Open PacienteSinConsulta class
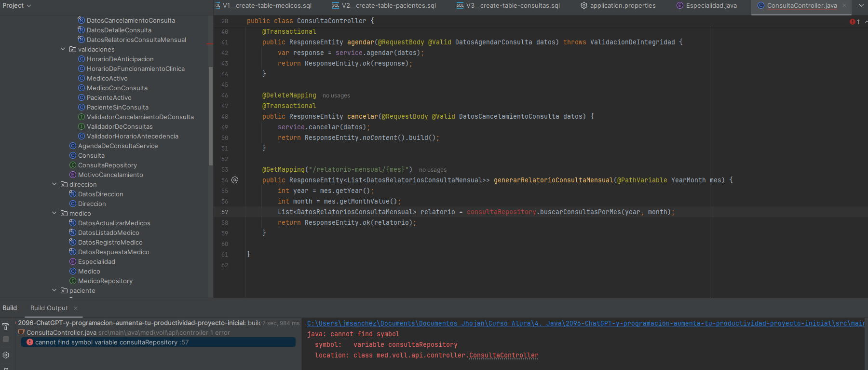Image resolution: width=868 pixels, height=370 pixels. pyautogui.click(x=118, y=107)
